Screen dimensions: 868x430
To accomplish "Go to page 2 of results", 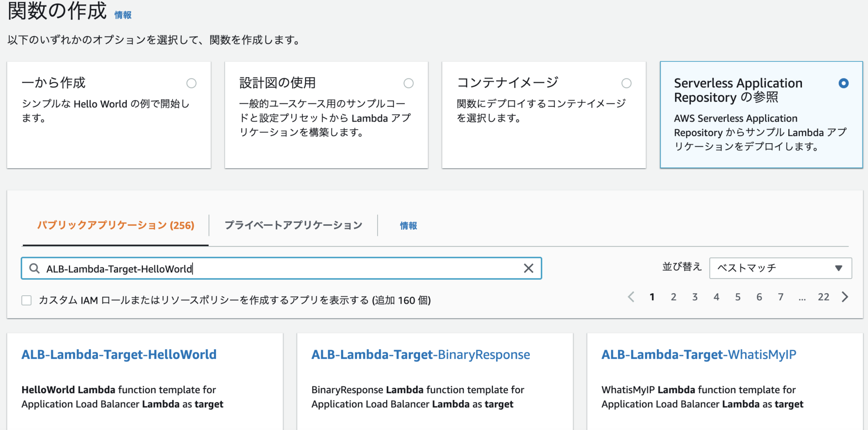I will click(673, 297).
